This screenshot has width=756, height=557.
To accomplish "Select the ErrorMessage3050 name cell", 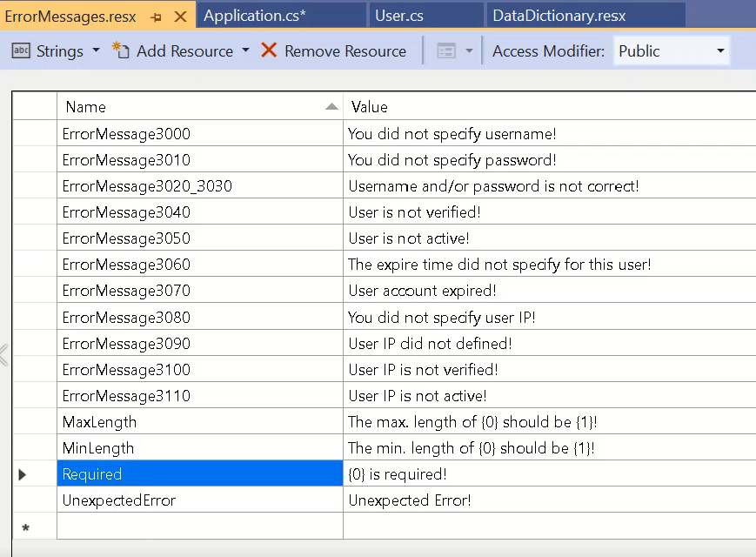I will (x=199, y=238).
